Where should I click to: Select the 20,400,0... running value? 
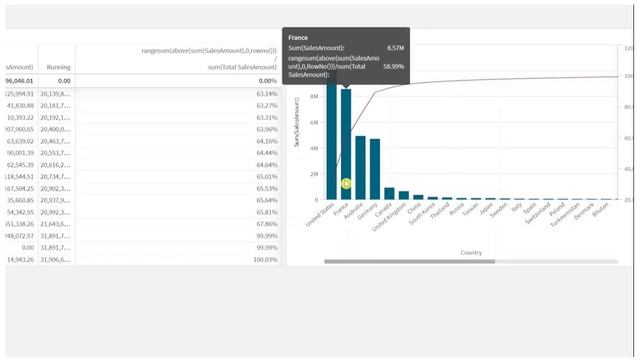(x=56, y=129)
